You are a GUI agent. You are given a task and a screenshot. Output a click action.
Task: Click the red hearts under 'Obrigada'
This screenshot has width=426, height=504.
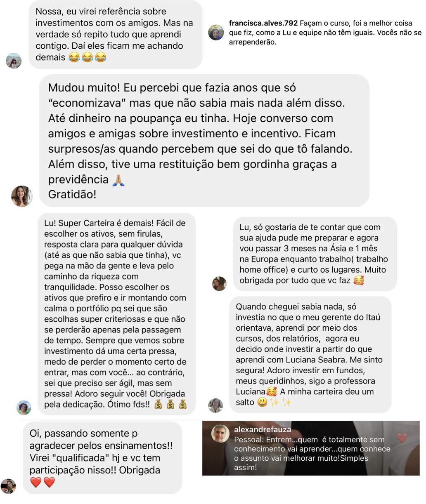click(43, 482)
